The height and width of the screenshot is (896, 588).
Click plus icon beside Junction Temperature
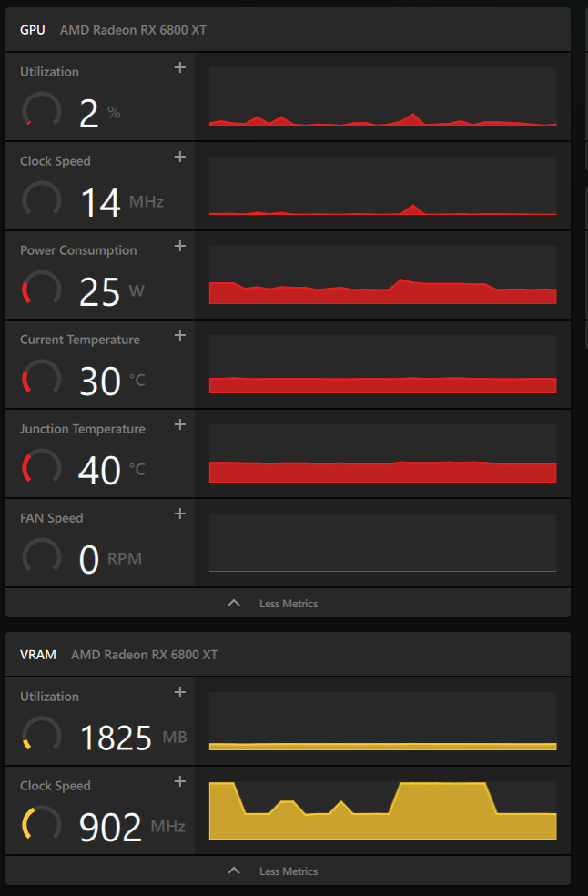coord(180,424)
